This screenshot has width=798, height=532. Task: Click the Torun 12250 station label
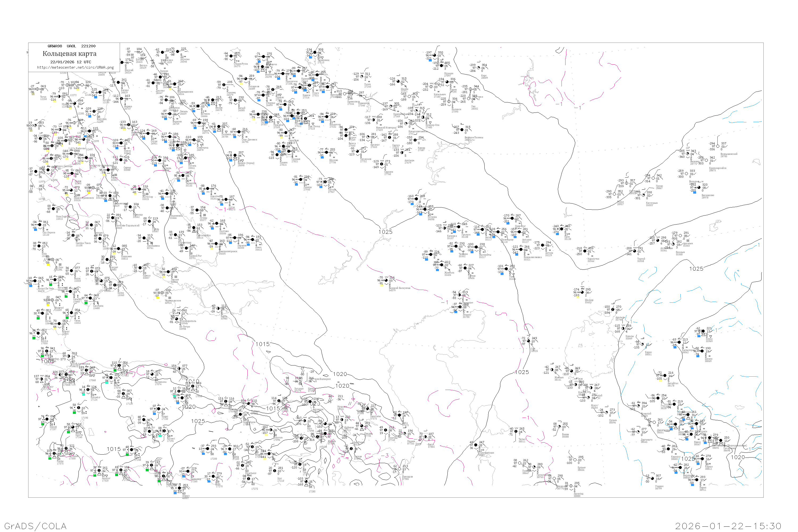(43, 98)
